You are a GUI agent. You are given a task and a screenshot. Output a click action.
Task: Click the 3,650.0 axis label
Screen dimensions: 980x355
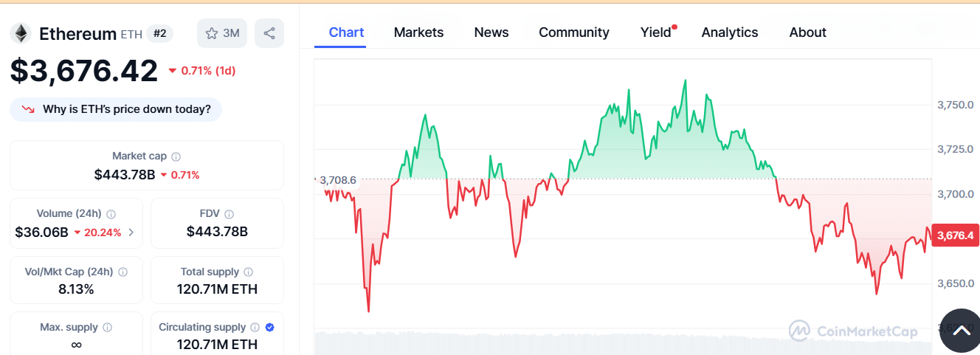(956, 283)
